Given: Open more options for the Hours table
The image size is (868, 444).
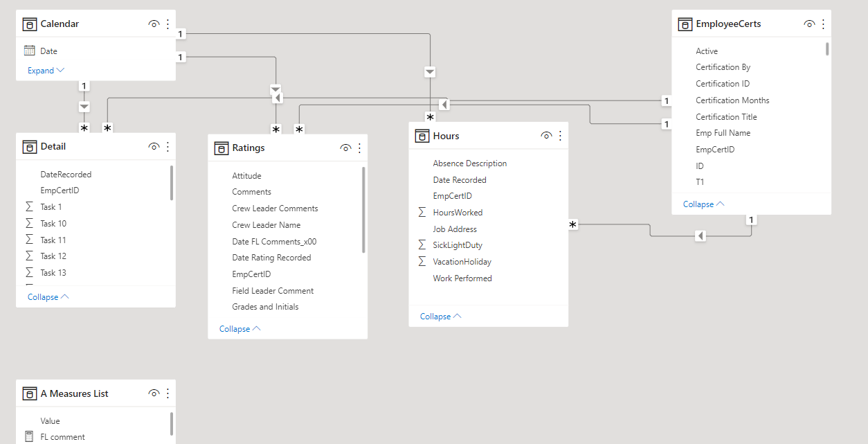Looking at the screenshot, I should 560,136.
